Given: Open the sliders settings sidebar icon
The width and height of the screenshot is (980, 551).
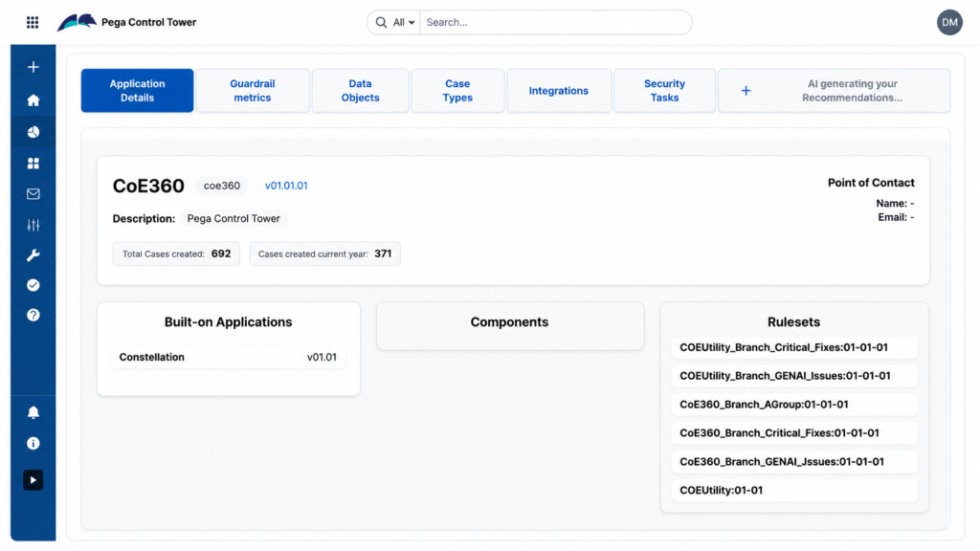Looking at the screenshot, I should tap(33, 225).
